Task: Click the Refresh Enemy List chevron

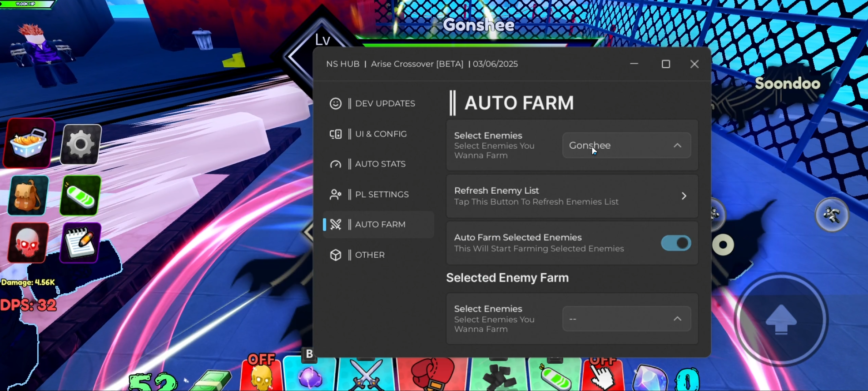Action: 684,196
